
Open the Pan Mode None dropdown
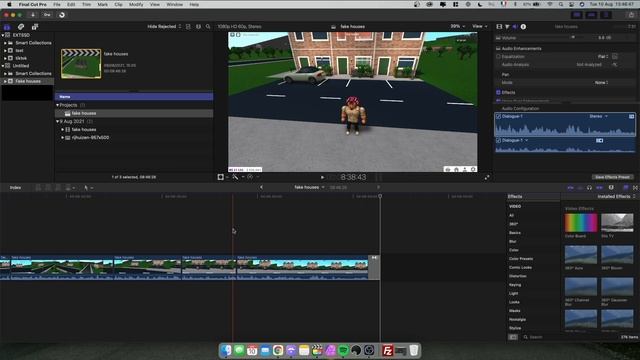[601, 82]
